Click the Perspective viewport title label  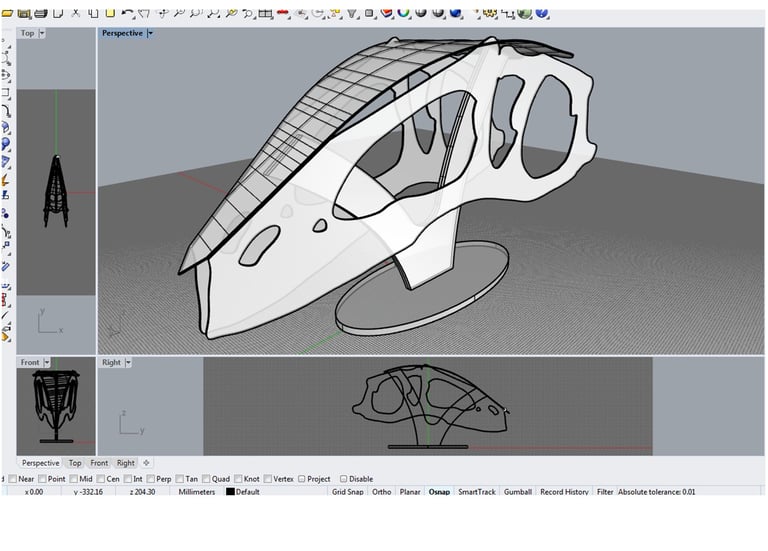[x=122, y=33]
